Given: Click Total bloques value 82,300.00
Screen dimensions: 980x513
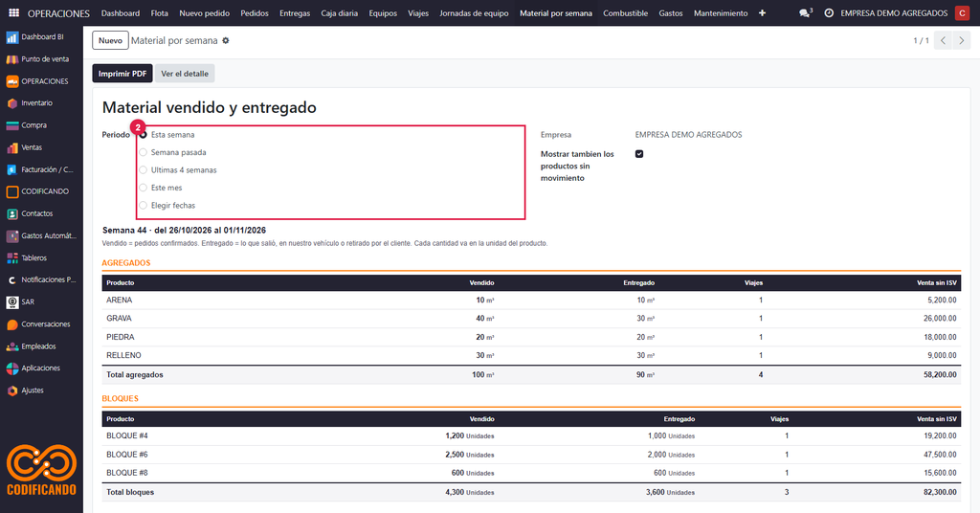Looking at the screenshot, I should pos(940,492).
